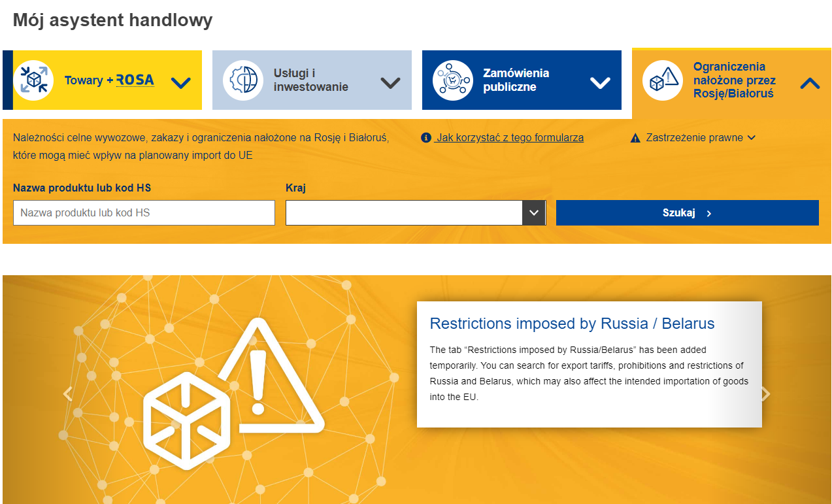Open the Kraj country dropdown

point(534,213)
